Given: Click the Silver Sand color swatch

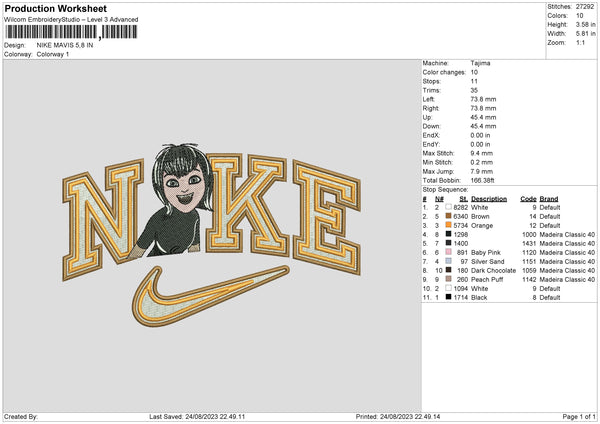Looking at the screenshot, I should 448,261.
